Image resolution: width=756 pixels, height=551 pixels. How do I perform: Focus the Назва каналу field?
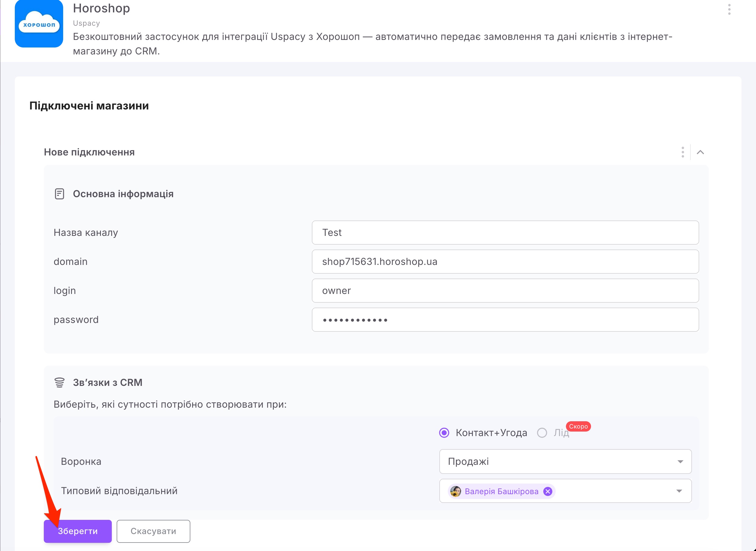(505, 233)
